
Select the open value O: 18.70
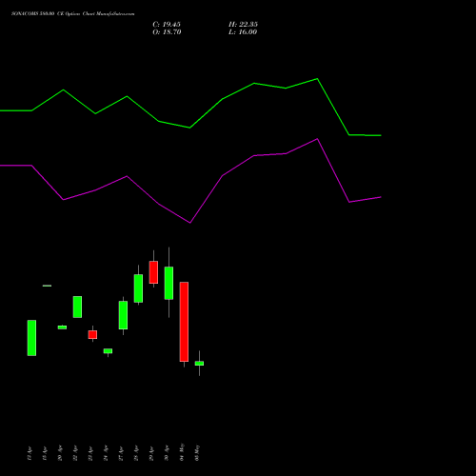[x=167, y=32]
